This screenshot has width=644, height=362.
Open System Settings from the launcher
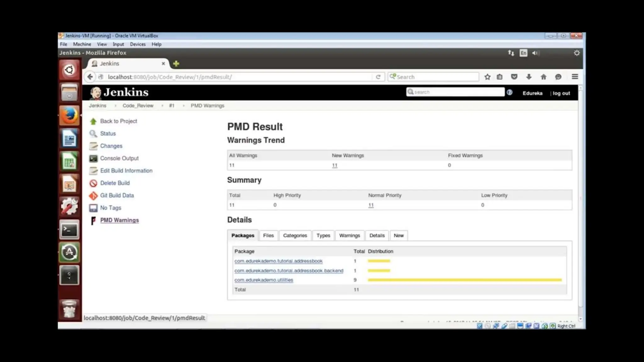(69, 207)
